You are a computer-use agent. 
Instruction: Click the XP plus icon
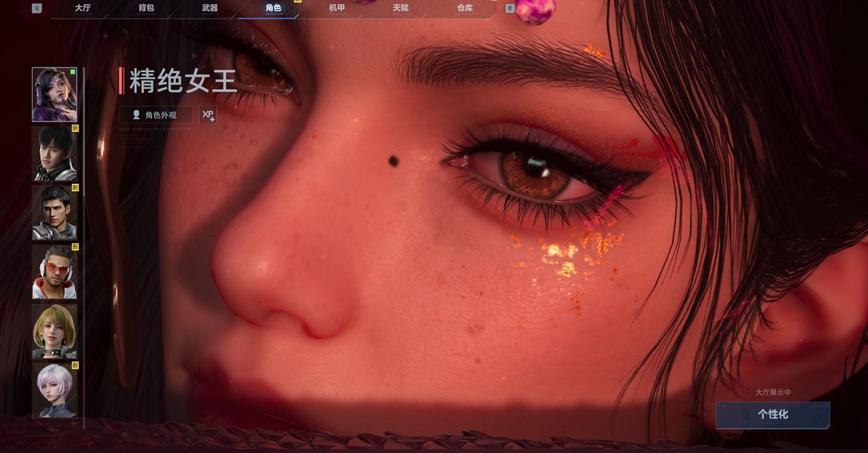(x=207, y=115)
